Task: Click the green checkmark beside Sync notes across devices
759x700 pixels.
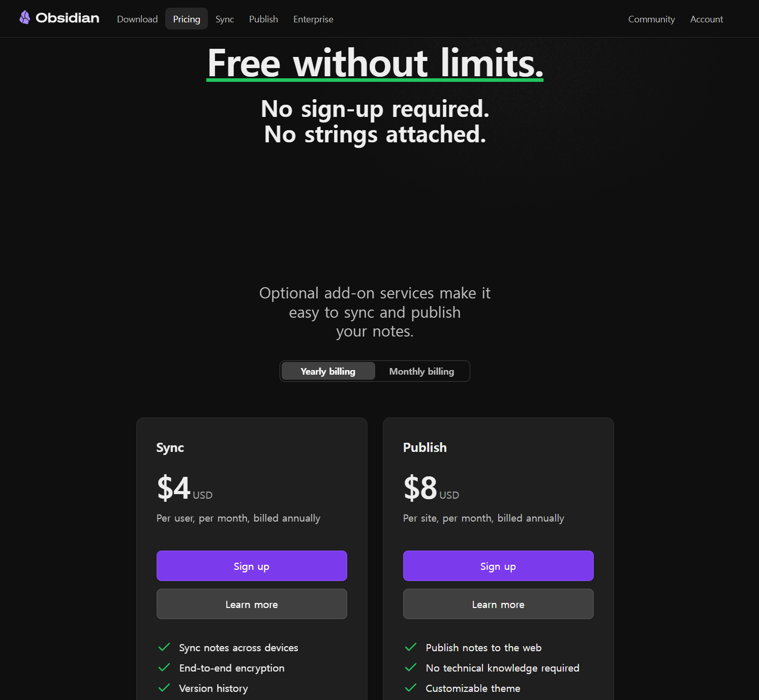Action: point(164,647)
